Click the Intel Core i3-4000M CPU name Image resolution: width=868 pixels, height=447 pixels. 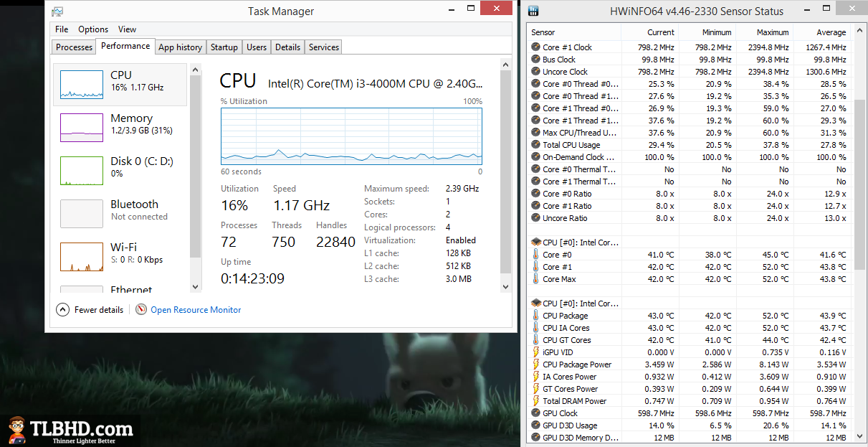(x=376, y=83)
